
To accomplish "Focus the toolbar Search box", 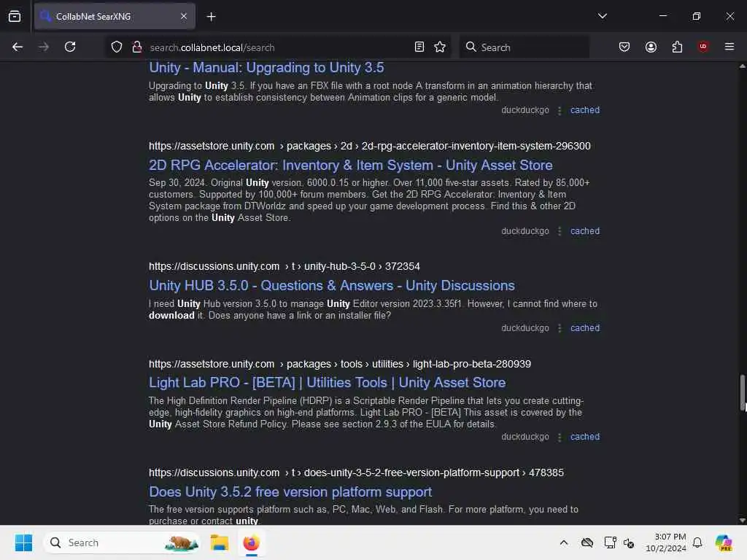I will [x=524, y=47].
